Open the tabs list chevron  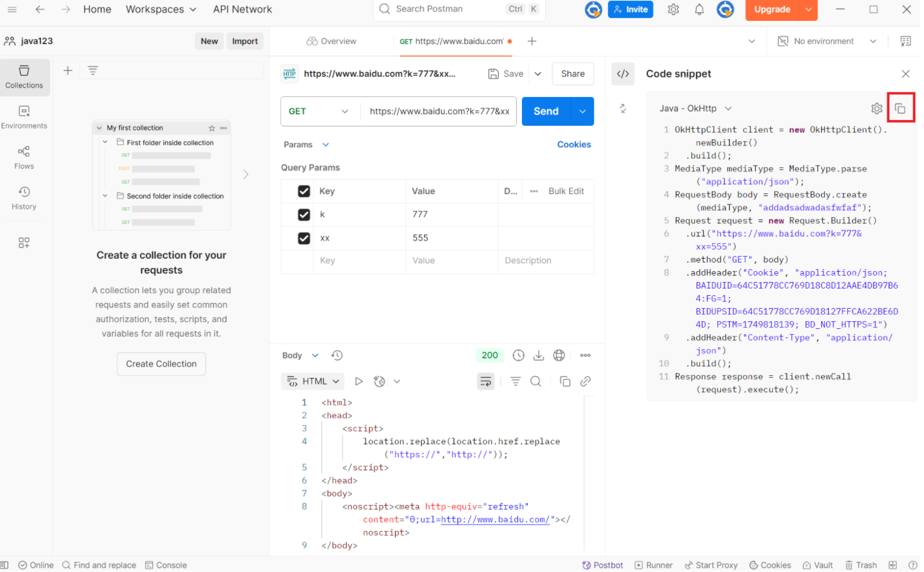[751, 41]
